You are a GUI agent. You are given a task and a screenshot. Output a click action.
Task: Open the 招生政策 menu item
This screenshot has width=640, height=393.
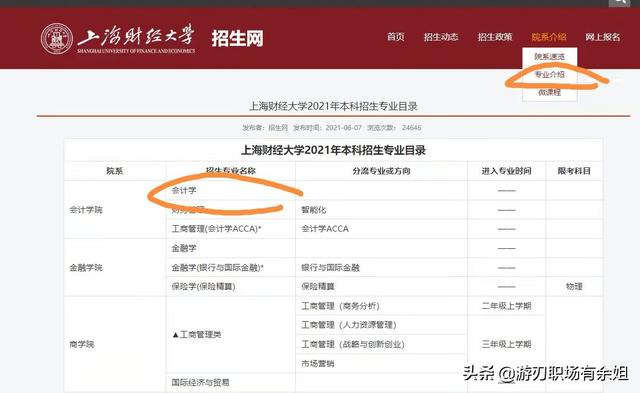[495, 37]
